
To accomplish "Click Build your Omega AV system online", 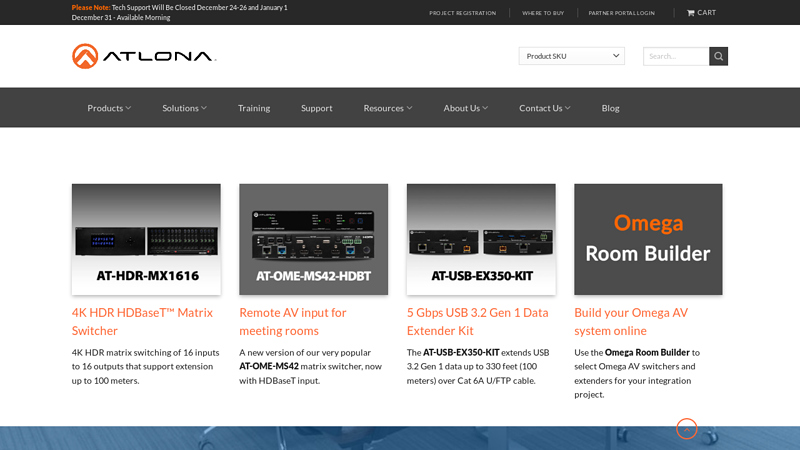I will tap(631, 321).
